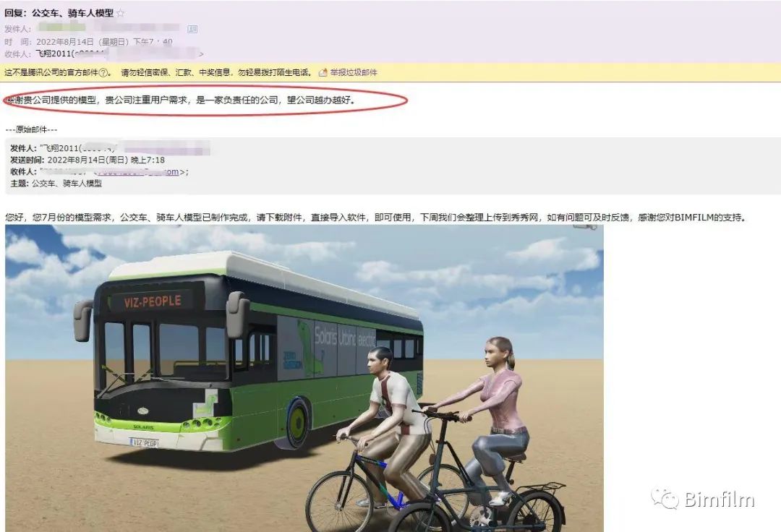Click the ---原始邮件--- separator line
The height and width of the screenshot is (532, 781).
click(x=31, y=130)
